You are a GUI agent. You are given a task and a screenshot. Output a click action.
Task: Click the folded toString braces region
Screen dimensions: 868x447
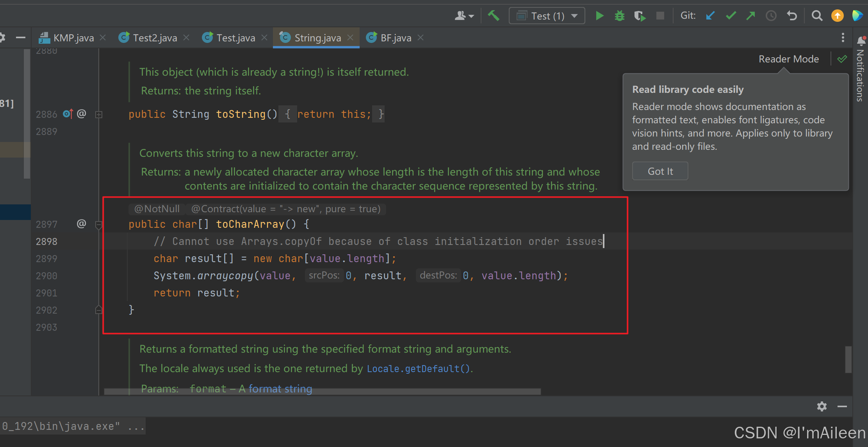click(332, 114)
